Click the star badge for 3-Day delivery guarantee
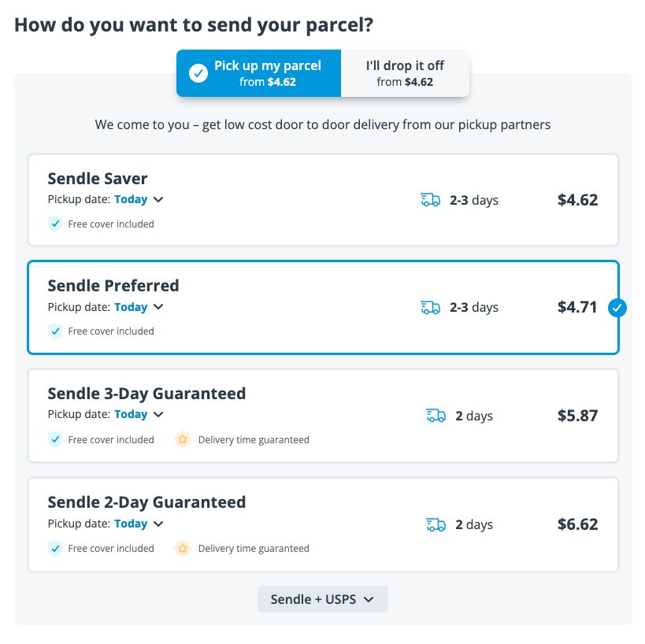This screenshot has width=645, height=644. [183, 439]
